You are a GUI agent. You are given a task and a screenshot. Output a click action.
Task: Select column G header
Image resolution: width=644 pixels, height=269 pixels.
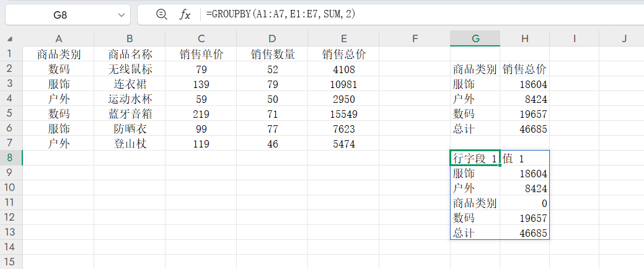click(475, 38)
